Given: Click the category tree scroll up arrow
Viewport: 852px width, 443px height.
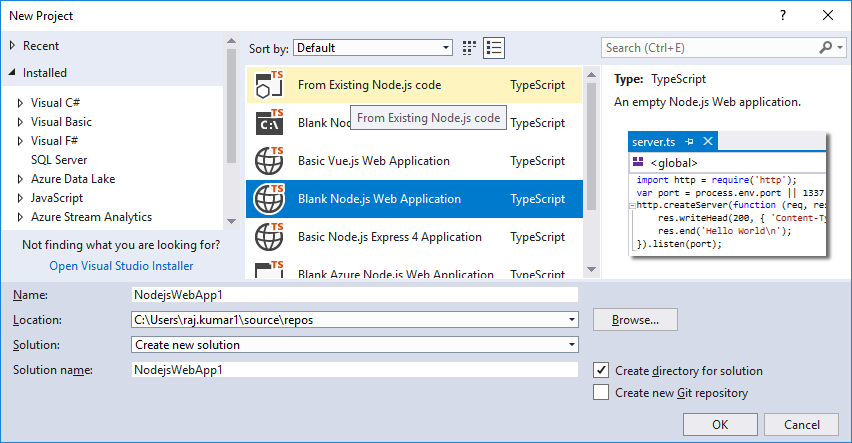Looking at the screenshot, I should 231,41.
